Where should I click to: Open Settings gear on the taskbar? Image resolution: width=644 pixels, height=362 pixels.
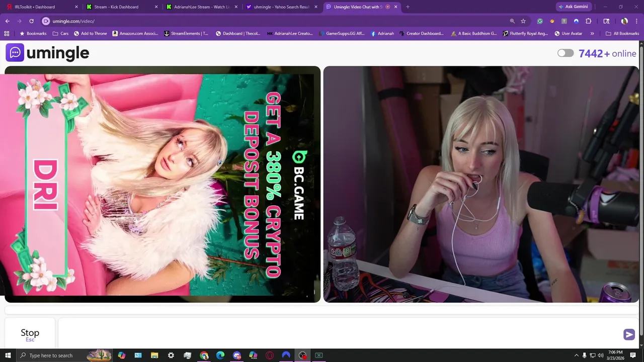coord(171,355)
